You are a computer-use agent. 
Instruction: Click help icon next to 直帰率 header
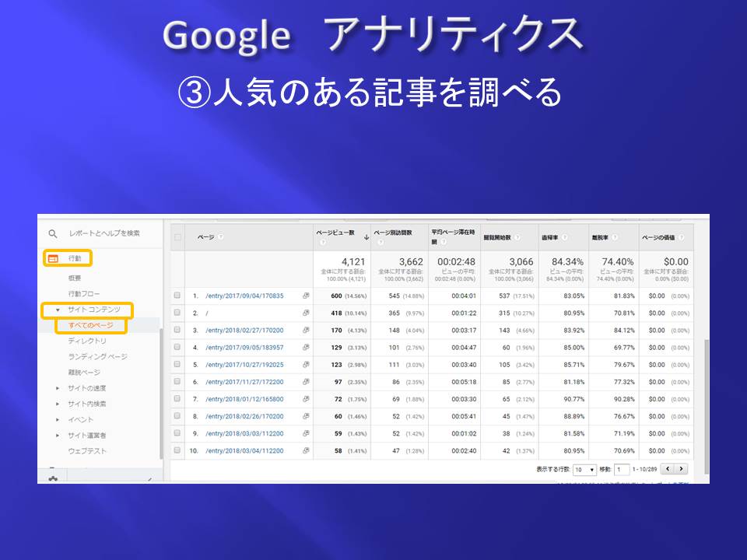[565, 237]
